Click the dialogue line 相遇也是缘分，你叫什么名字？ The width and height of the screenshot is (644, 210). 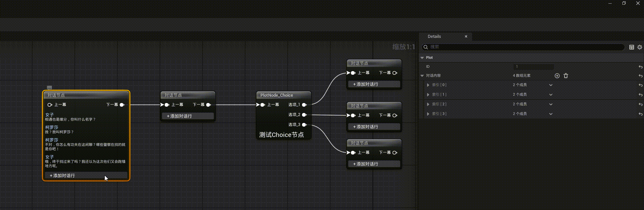pos(70,119)
